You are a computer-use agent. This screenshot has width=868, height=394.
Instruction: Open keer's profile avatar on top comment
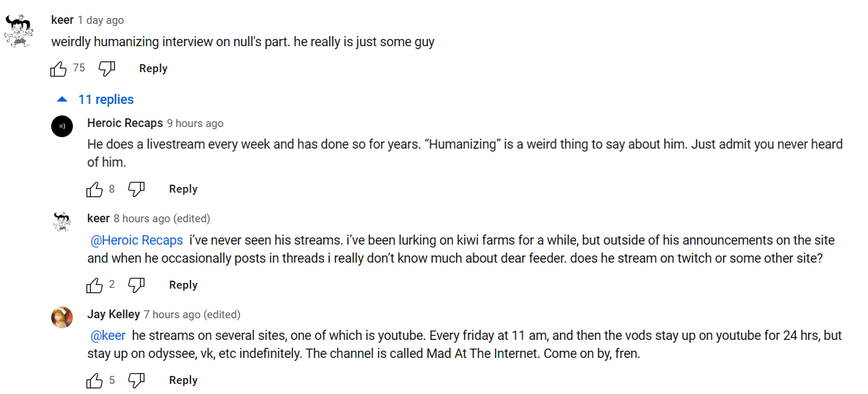coord(19,31)
